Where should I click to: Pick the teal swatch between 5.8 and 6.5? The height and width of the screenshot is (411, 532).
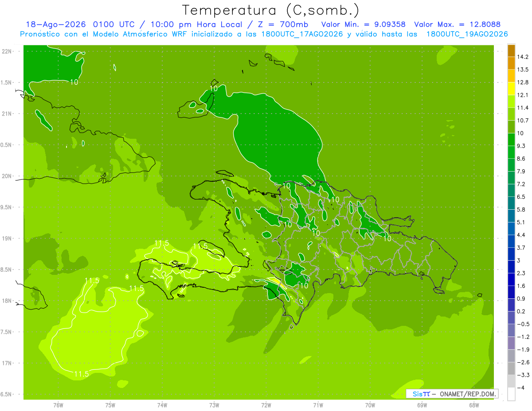point(511,203)
